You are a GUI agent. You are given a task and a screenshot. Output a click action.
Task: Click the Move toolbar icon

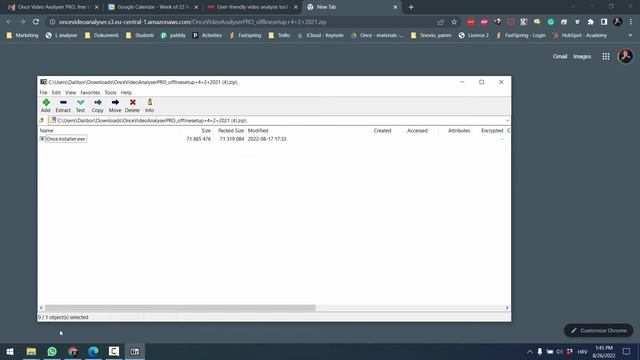point(115,105)
